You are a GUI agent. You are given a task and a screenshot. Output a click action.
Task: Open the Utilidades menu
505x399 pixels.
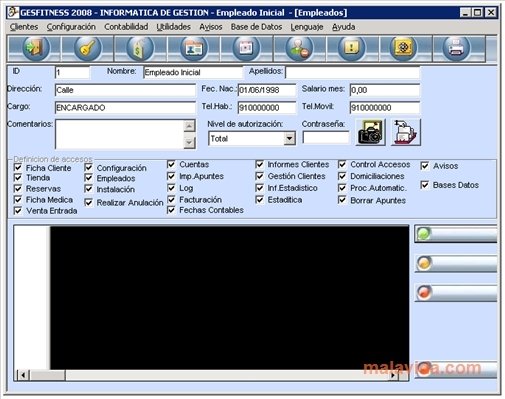(174, 27)
